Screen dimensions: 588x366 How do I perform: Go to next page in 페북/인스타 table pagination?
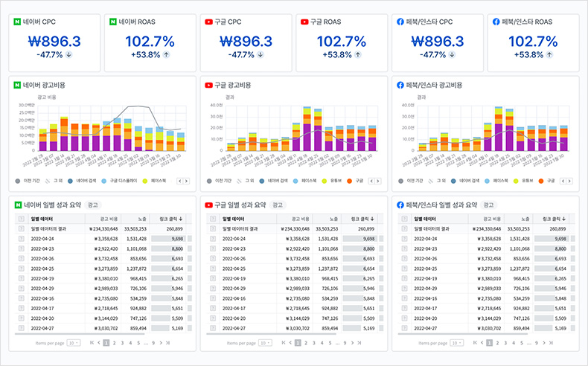click(x=544, y=343)
